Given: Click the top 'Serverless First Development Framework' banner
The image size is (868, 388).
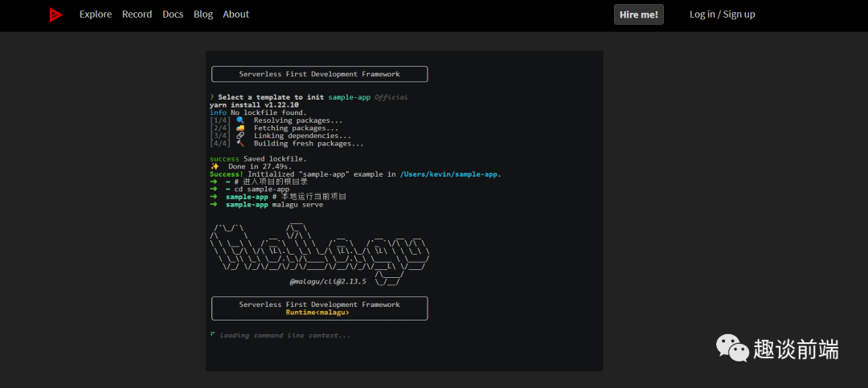Looking at the screenshot, I should point(319,74).
